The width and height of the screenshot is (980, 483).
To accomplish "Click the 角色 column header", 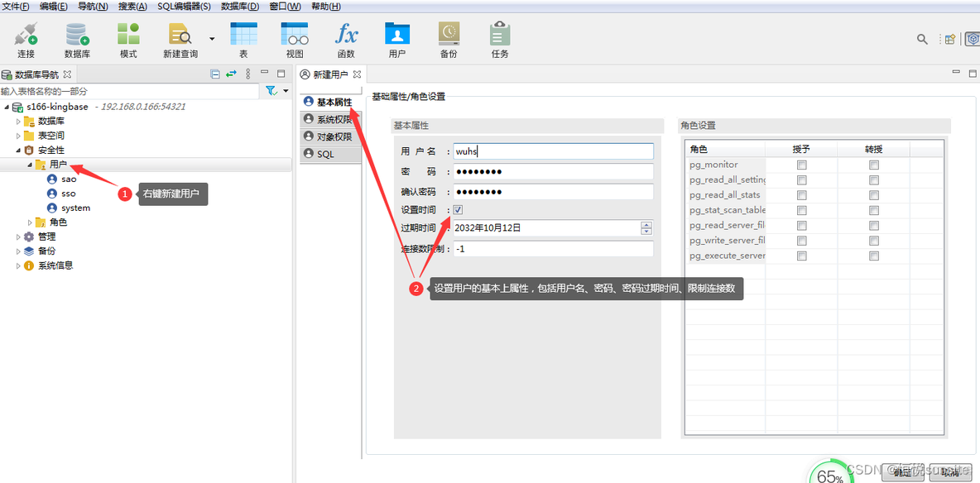I will 726,150.
